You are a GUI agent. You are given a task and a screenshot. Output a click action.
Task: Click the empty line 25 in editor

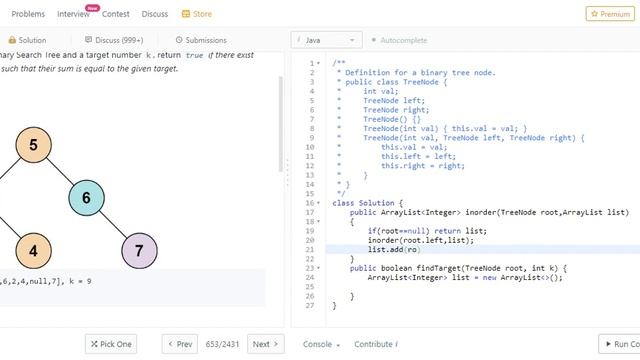point(482,287)
